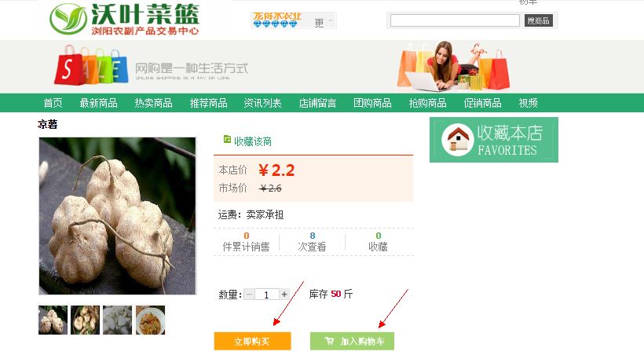644x355 pixels.
Task: Select the 视频 navigation item
Action: click(x=529, y=103)
